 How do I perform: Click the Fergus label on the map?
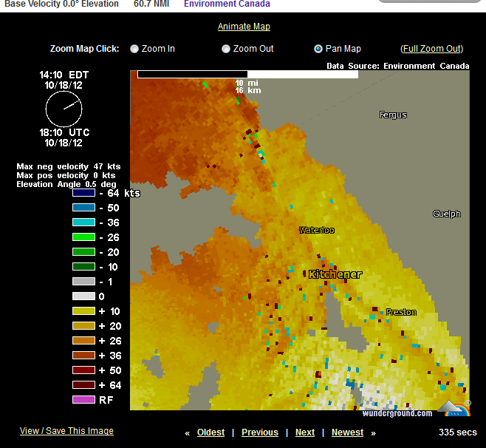393,115
